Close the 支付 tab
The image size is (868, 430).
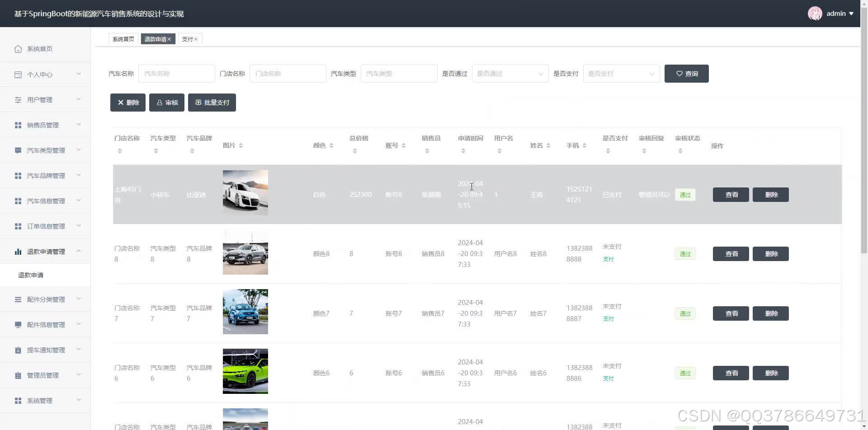196,39
